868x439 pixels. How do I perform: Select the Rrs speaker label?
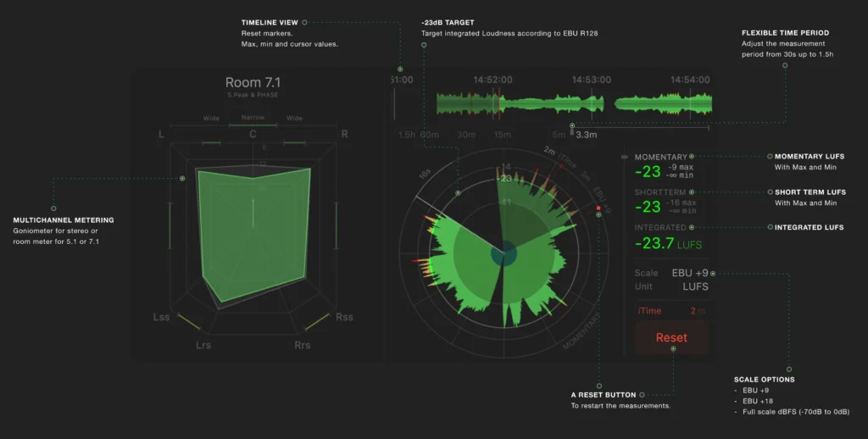point(303,346)
